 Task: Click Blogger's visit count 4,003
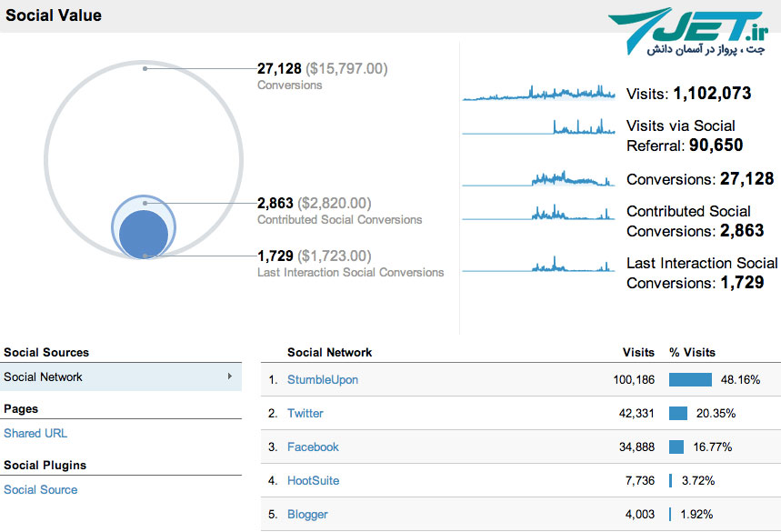pyautogui.click(x=640, y=514)
